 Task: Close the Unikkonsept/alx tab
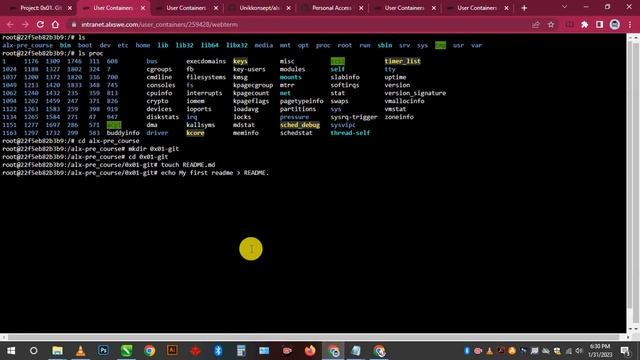point(288,8)
